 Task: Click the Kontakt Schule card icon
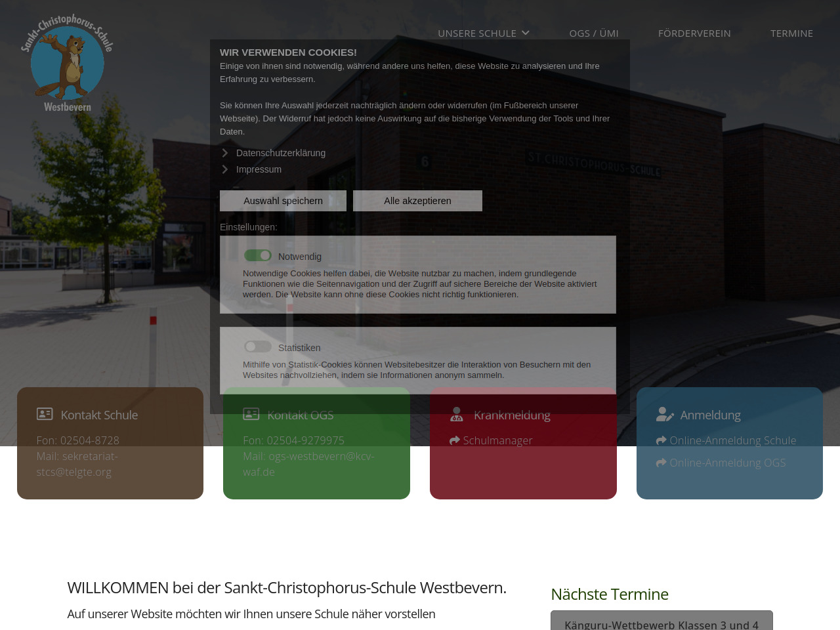(x=45, y=414)
